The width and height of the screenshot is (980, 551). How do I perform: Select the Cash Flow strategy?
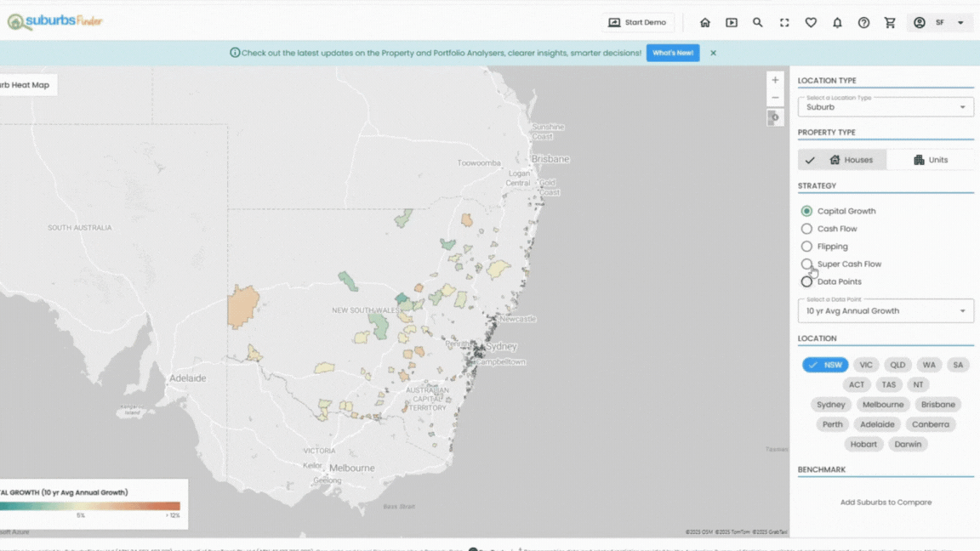point(806,229)
